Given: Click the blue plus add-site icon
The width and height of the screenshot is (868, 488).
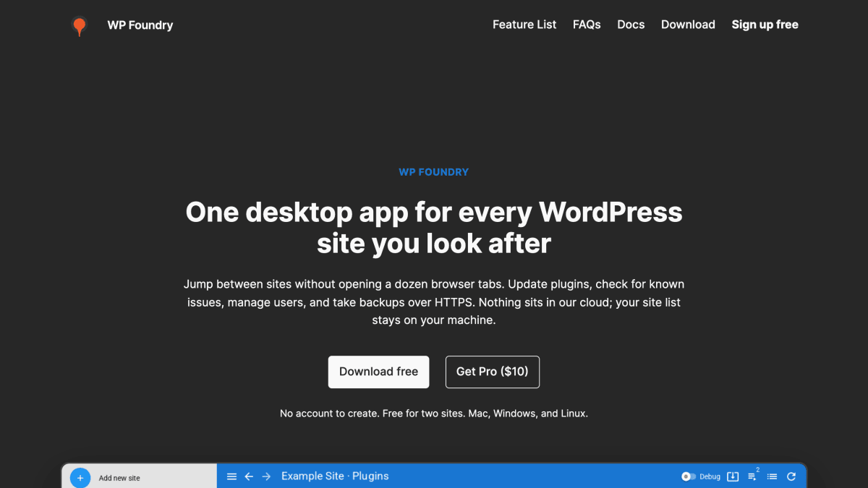Looking at the screenshot, I should point(80,478).
